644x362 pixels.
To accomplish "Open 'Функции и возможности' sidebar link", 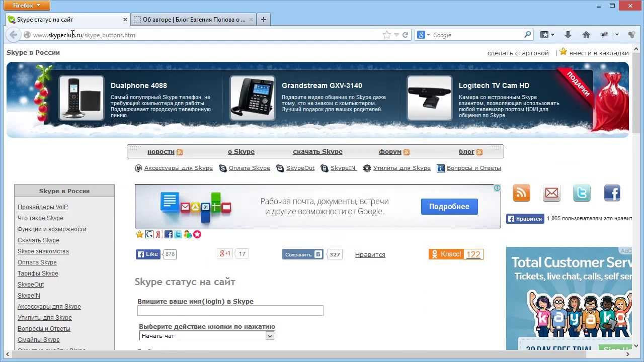I will [52, 229].
